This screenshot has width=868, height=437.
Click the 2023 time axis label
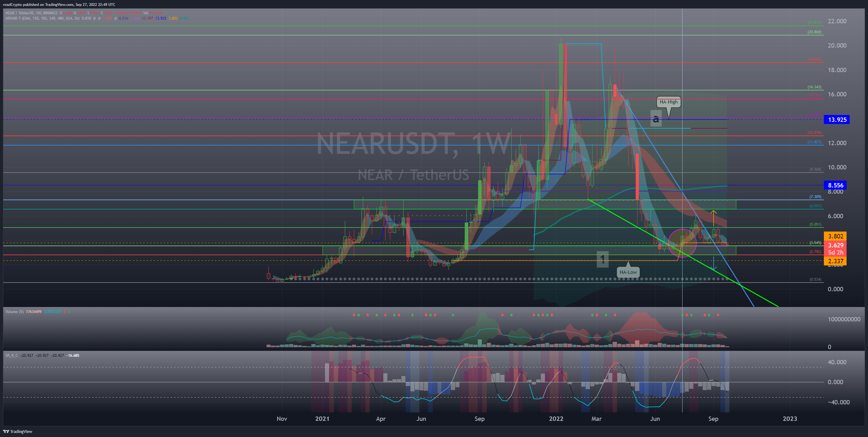pos(790,419)
